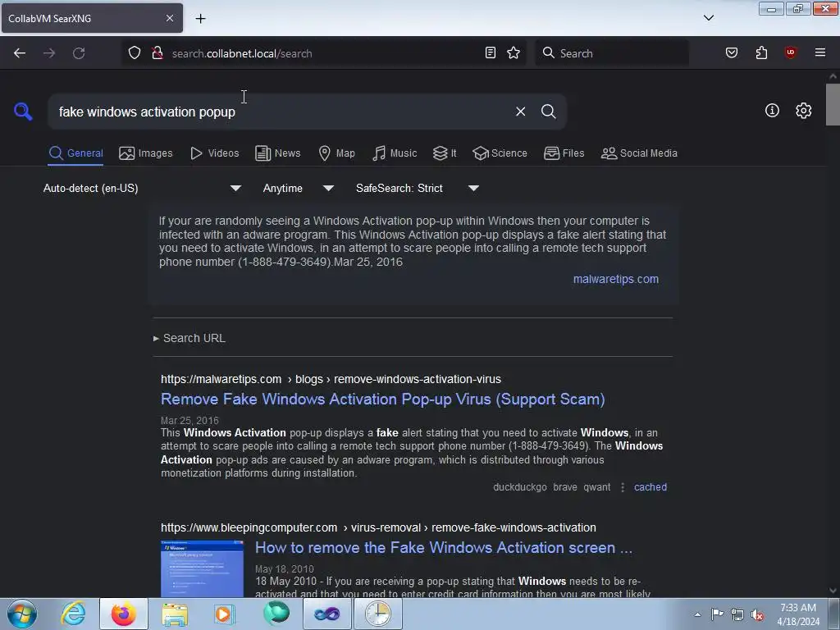Open Windows Media Player taskbar icon
Screen dimensions: 840x630
[224, 614]
